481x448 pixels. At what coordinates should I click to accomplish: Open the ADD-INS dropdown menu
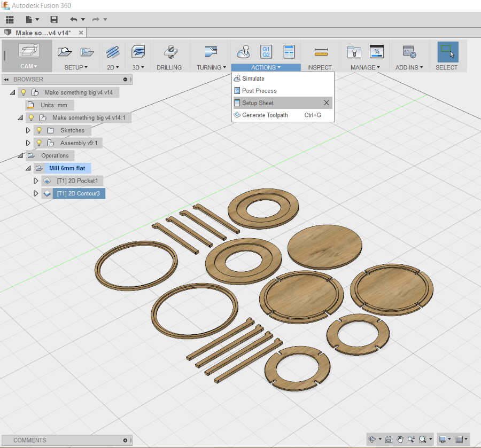point(409,67)
